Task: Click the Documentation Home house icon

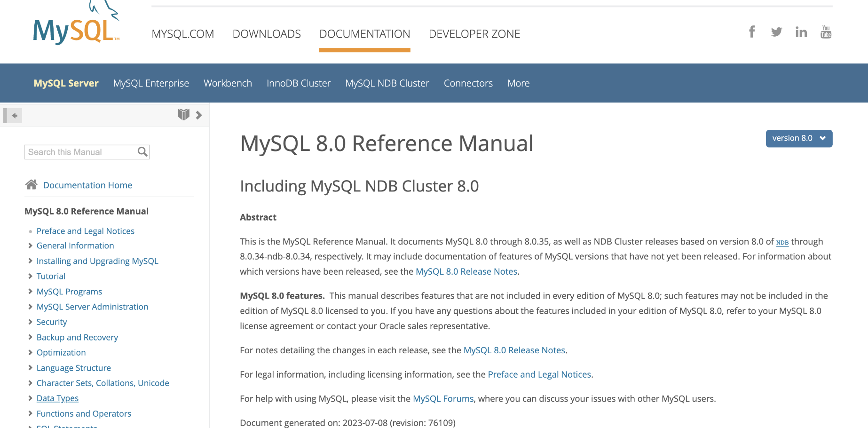Action: pyautogui.click(x=32, y=184)
